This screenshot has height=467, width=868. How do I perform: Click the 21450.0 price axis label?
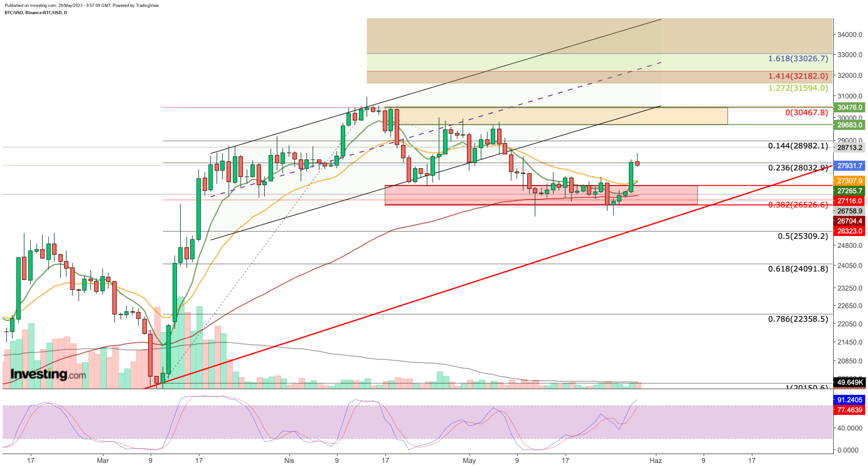pyautogui.click(x=850, y=342)
